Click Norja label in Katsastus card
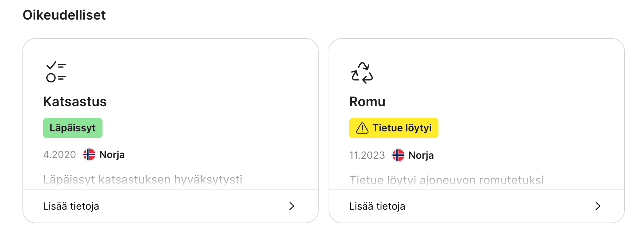The image size is (644, 238). [112, 155]
